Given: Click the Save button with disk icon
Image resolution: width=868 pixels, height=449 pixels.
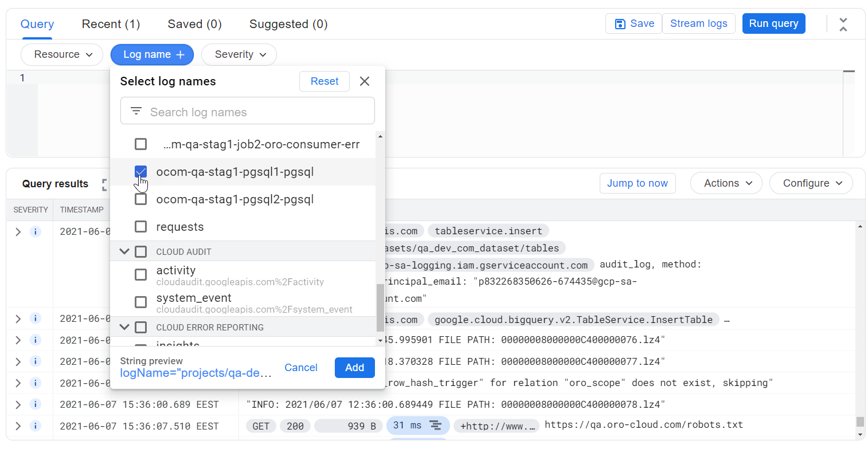Looking at the screenshot, I should pyautogui.click(x=634, y=23).
